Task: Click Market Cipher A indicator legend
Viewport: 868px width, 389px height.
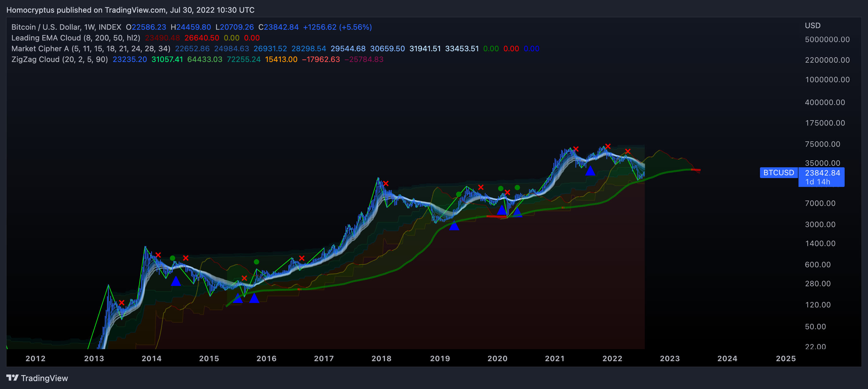Action: [91, 49]
